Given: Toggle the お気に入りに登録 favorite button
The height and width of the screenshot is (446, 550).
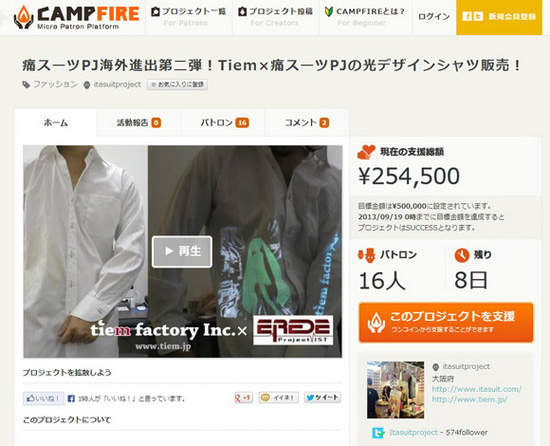Looking at the screenshot, I should [x=177, y=85].
